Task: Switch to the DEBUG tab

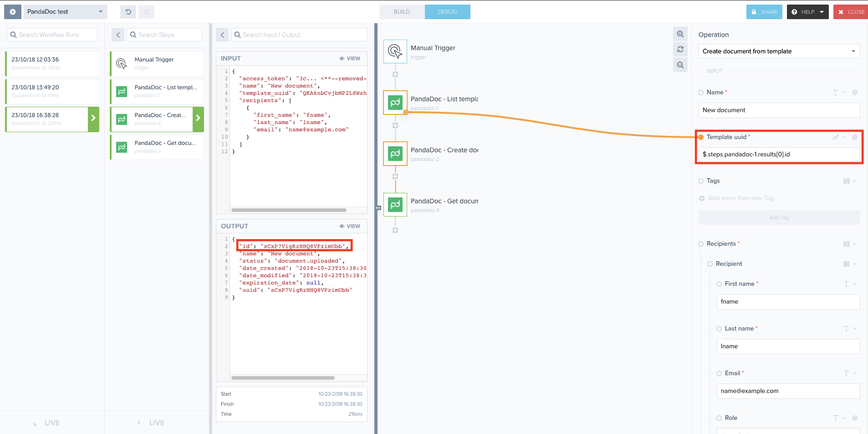Action: coord(447,11)
